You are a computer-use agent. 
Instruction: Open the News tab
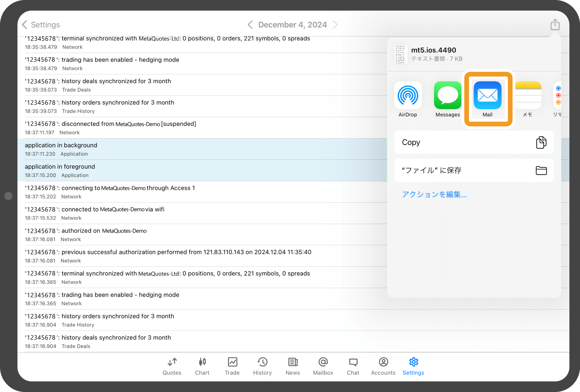293,366
